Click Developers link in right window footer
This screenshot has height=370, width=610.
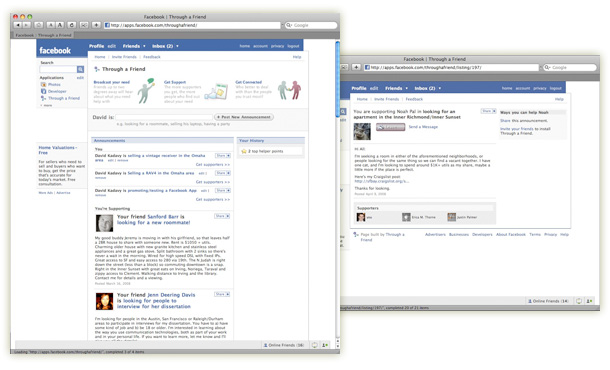click(482, 235)
